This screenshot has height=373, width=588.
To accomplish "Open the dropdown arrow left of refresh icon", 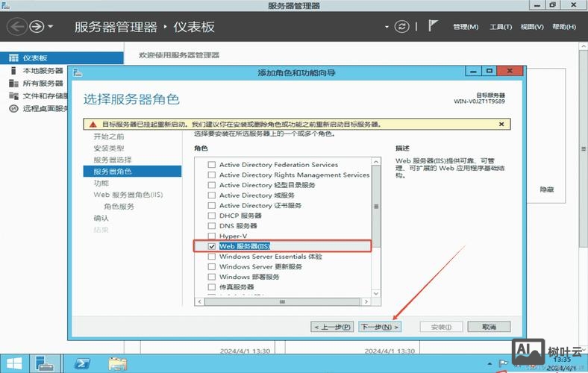I will 387,27.
